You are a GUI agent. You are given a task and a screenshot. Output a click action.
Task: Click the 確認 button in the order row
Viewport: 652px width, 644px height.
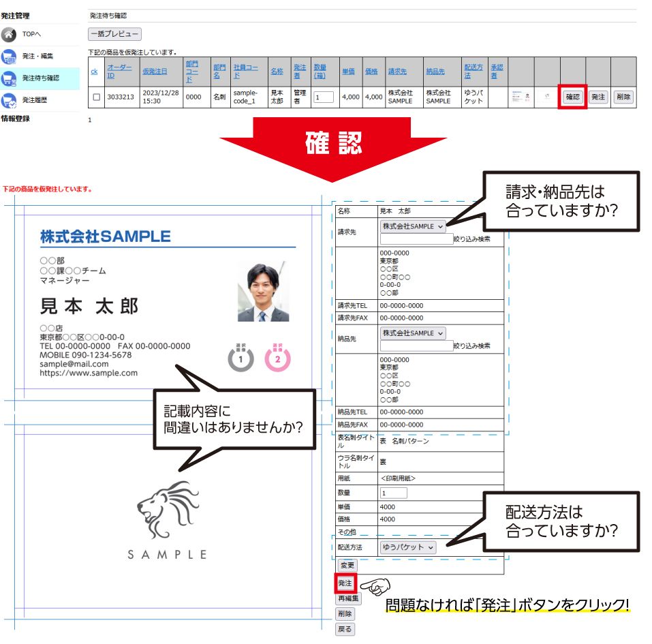coord(572,97)
